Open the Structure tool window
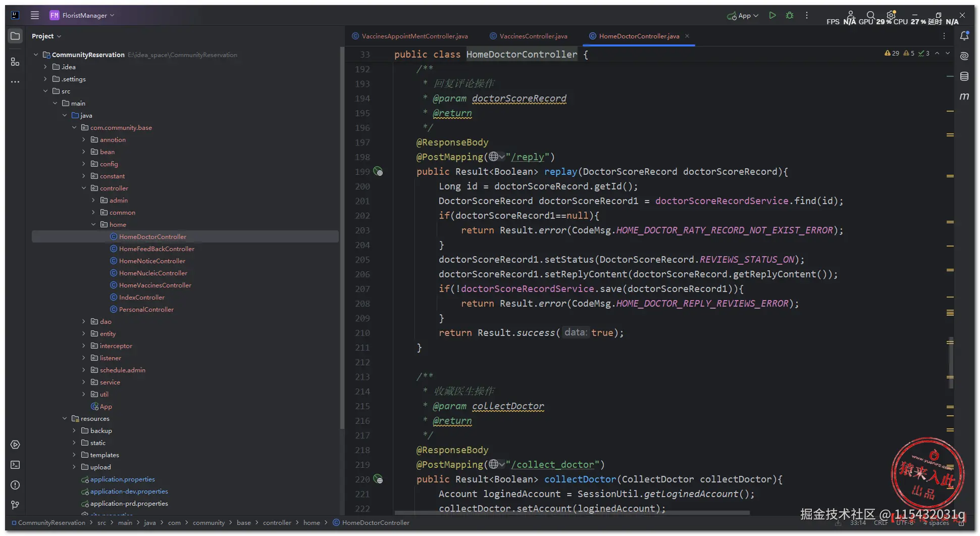 point(15,62)
